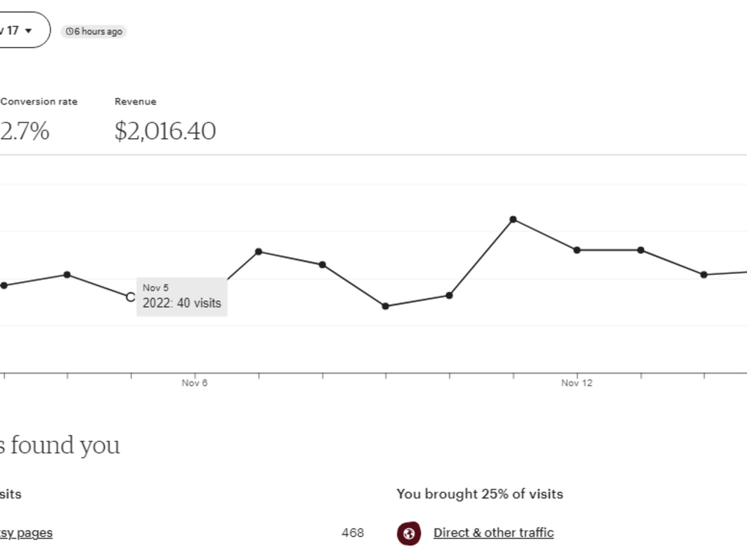The image size is (747, 560).
Task: Click the open-circle Nov 5 data point
Action: click(x=131, y=297)
